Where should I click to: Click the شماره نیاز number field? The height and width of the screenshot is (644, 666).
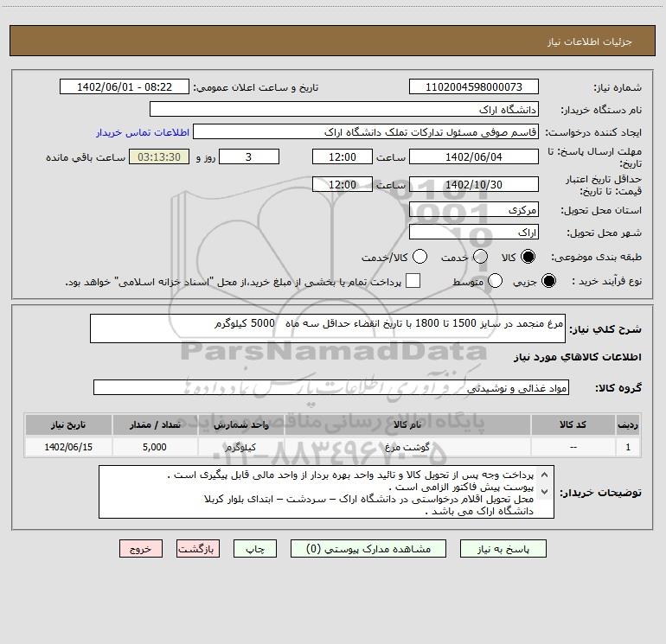click(x=474, y=87)
